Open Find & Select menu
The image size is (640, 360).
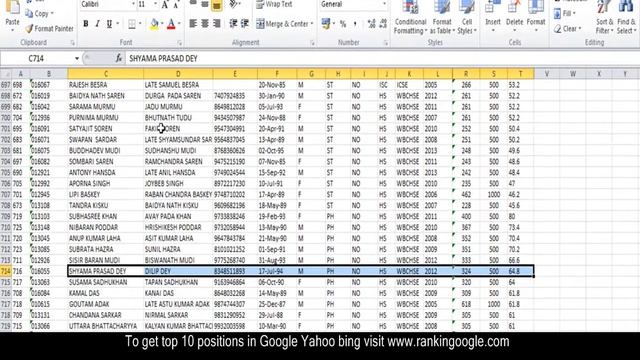click(626, 17)
